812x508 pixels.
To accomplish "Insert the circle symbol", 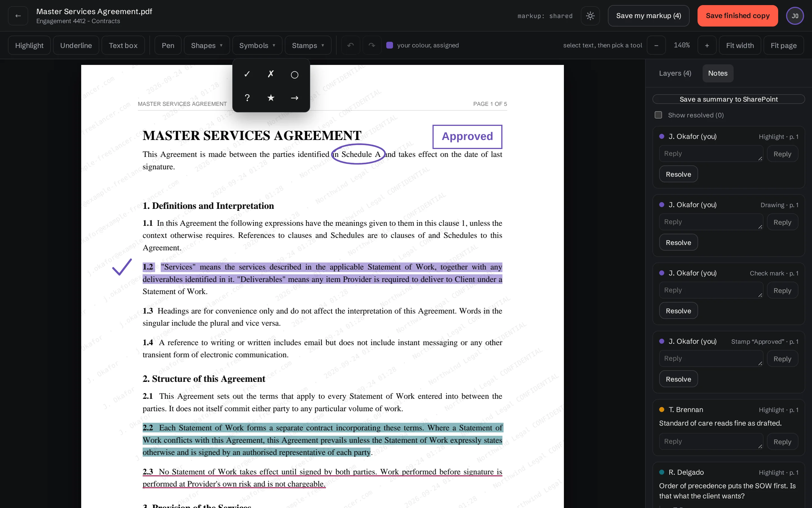I will (295, 74).
